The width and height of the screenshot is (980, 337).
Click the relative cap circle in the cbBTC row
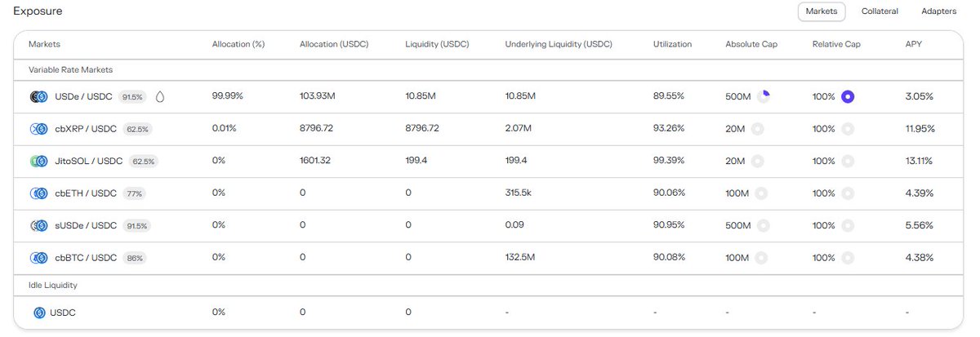click(x=848, y=258)
